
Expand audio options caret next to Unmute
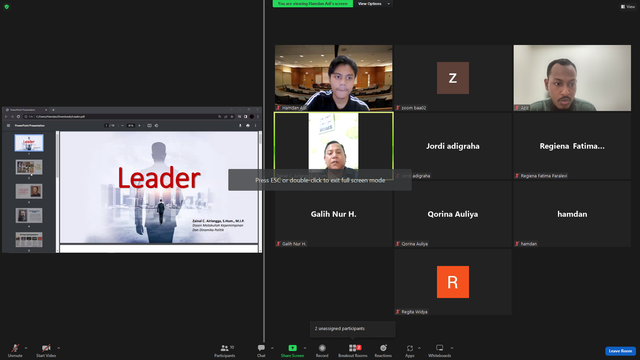26,348
